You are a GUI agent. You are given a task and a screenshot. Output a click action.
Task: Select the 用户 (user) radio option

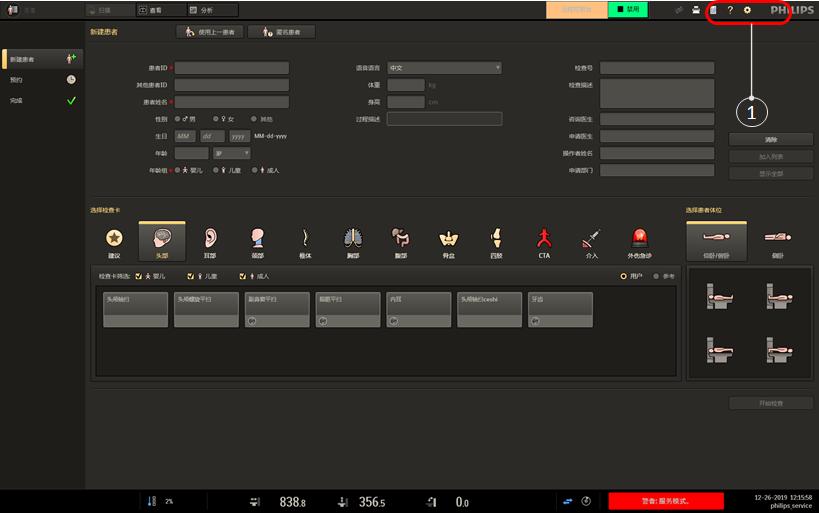pos(623,276)
